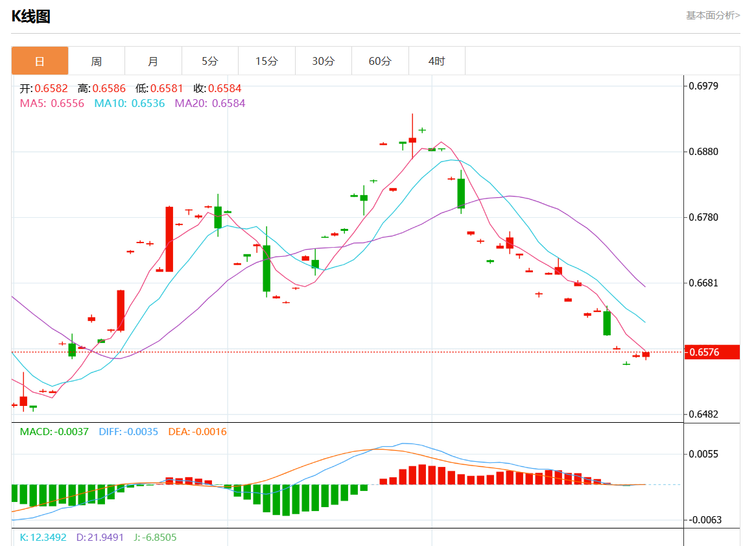This screenshot has width=756, height=546.
Task: Open the 5分 interval tab
Action: tap(209, 61)
